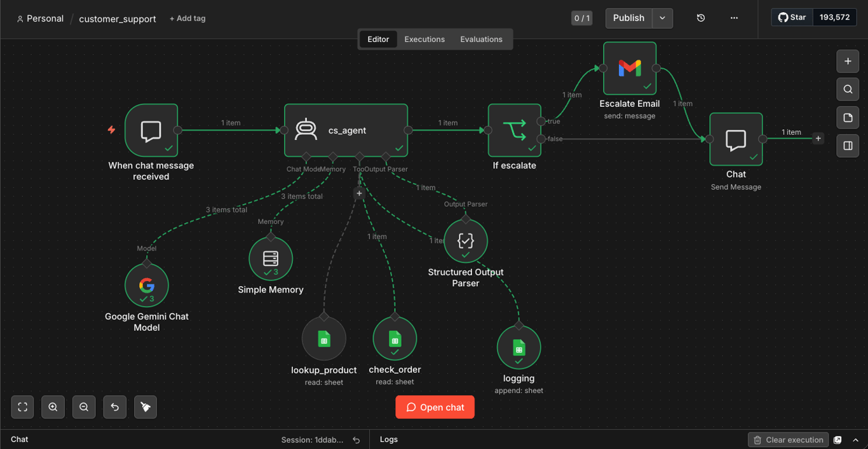Zoom in on the canvas
Viewport: 868px width, 449px height.
click(x=53, y=407)
